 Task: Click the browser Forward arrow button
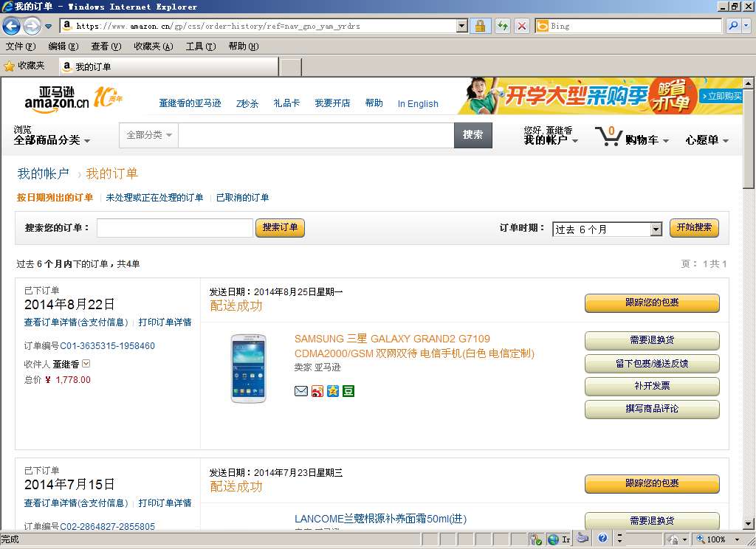click(x=32, y=26)
